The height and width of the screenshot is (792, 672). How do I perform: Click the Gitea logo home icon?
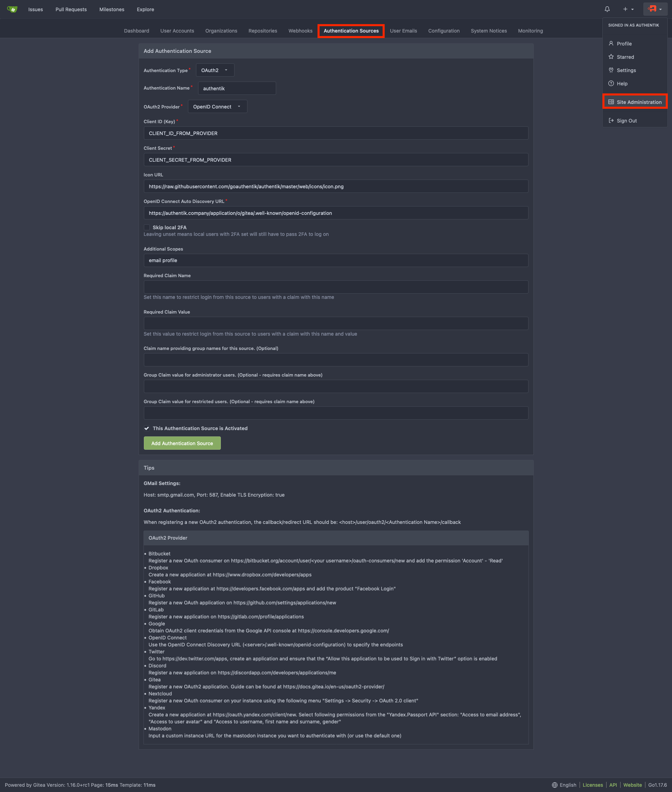pyautogui.click(x=12, y=9)
